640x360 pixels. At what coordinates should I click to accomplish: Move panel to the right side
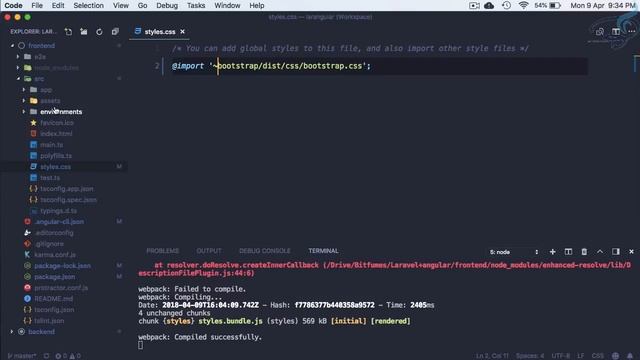point(616,252)
